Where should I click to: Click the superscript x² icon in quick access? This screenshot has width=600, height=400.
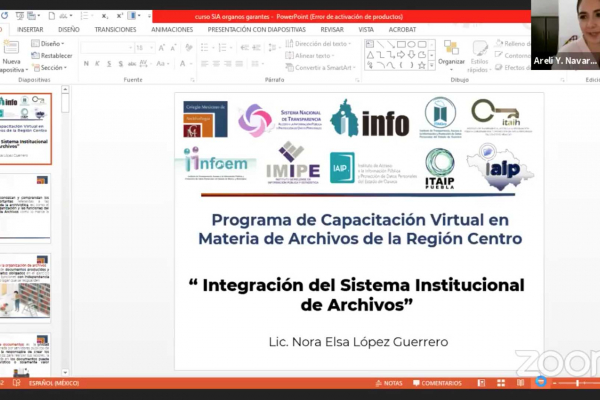pos(119,16)
